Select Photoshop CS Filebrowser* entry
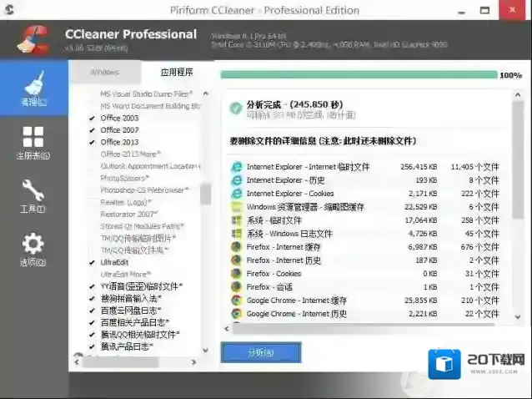 click(x=144, y=190)
